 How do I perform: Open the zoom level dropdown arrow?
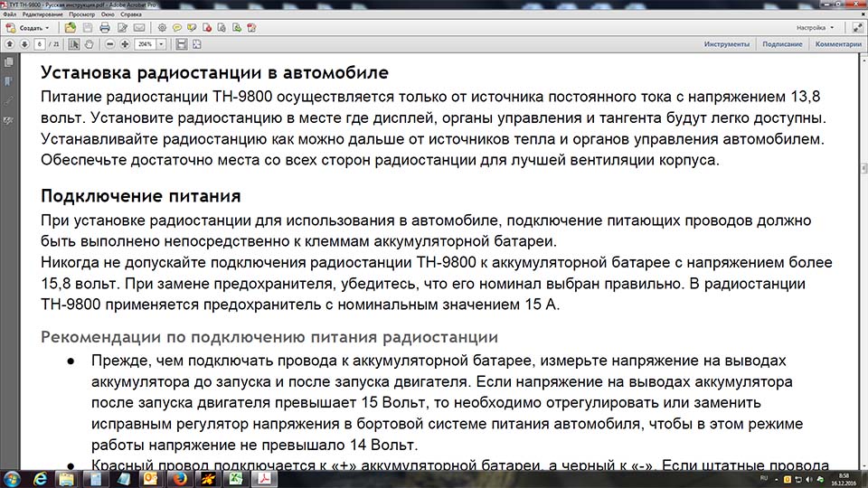click(x=161, y=44)
